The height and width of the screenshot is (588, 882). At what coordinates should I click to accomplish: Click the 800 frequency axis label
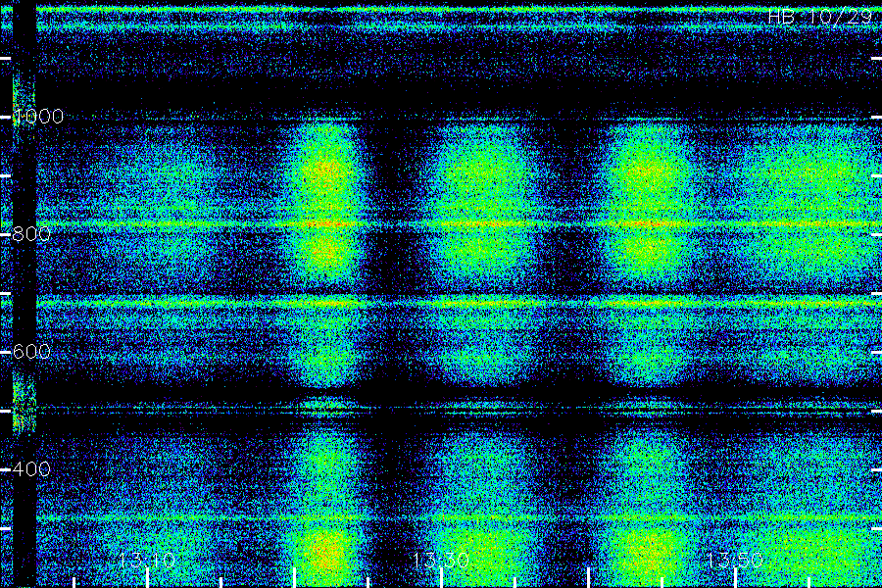(31, 234)
